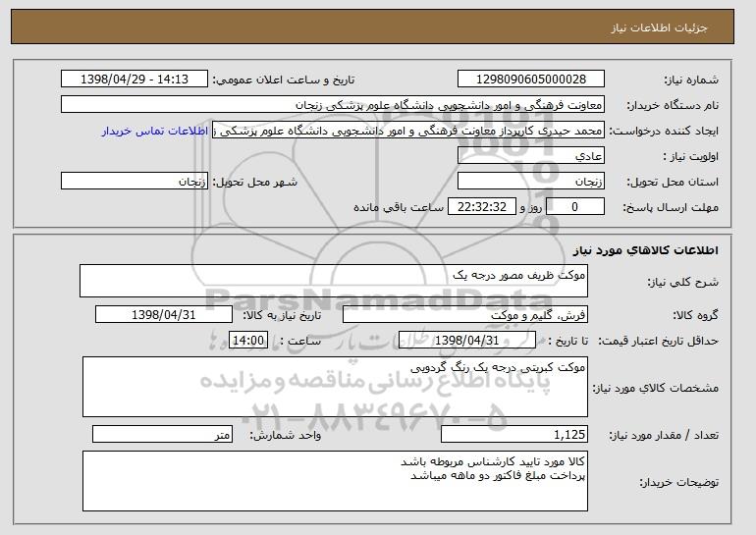Select the گروه کالا field فرش، گلیم و موکت
The image size is (756, 535).
(x=465, y=315)
